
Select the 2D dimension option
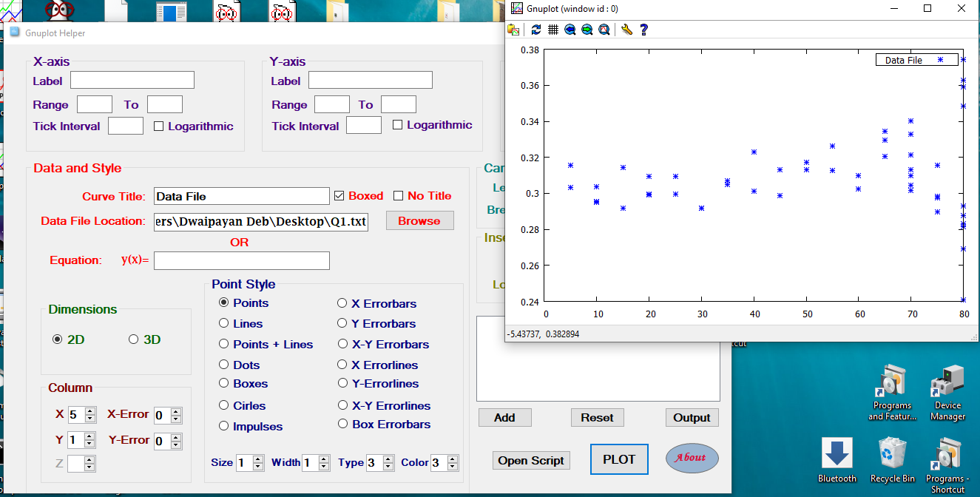58,339
